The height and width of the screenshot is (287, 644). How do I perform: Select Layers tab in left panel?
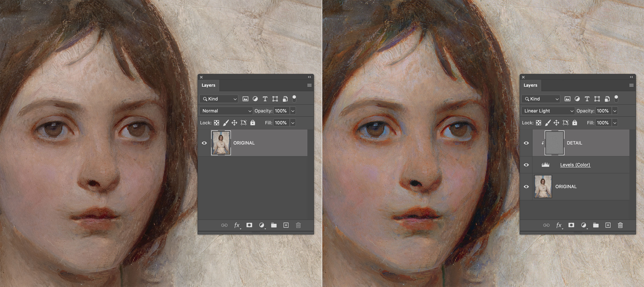[x=208, y=85]
